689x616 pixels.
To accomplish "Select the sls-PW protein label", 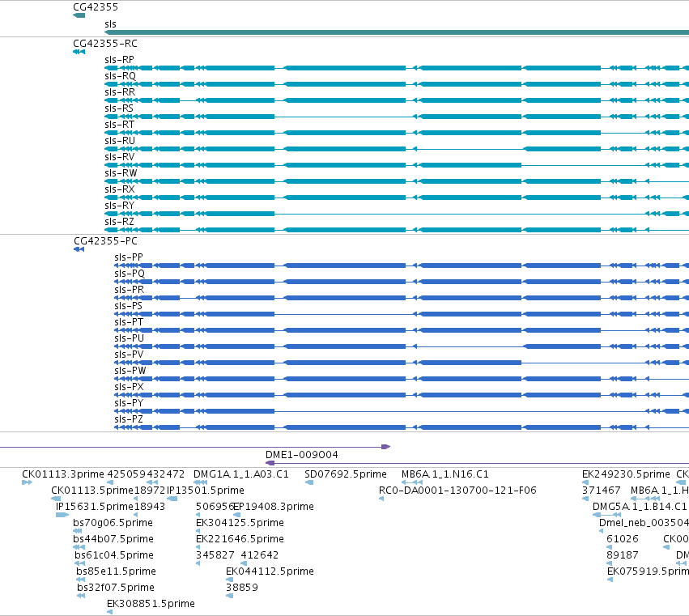I will [x=130, y=371].
